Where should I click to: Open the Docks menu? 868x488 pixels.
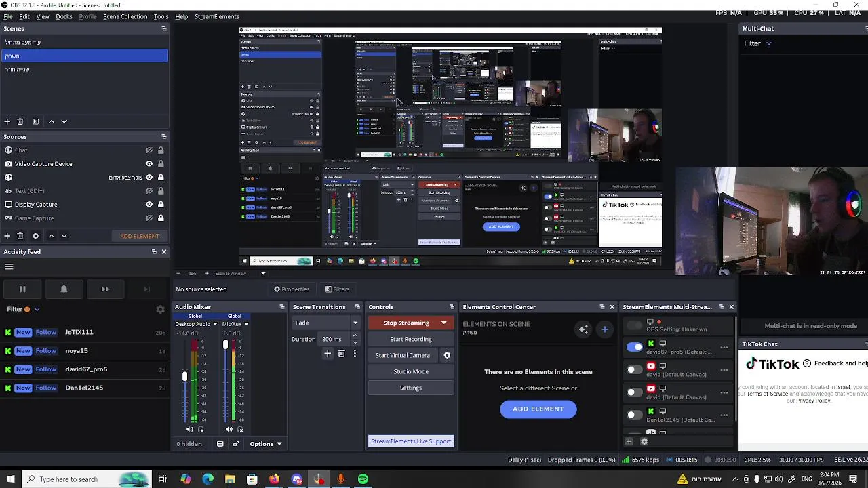(x=64, y=16)
